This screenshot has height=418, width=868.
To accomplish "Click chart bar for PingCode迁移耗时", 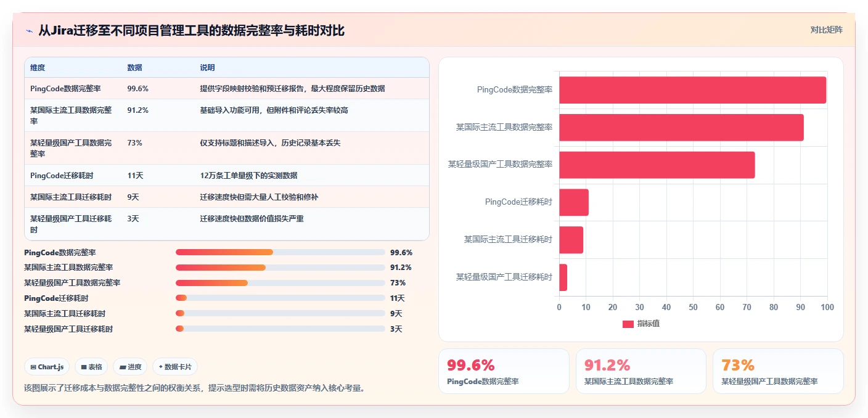I will click(574, 202).
